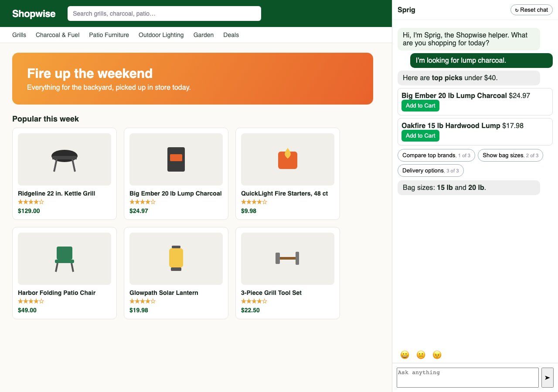Click the Big Ember product card star rating
Screen dimensions: 558x392
click(143, 202)
